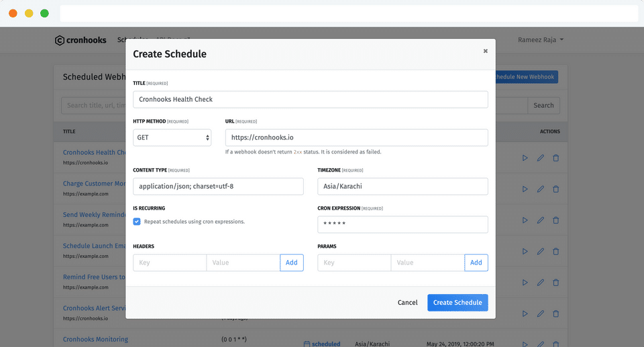The width and height of the screenshot is (644, 347).
Task: Run the Cronhooks Alert Service webhook
Action: (x=525, y=314)
